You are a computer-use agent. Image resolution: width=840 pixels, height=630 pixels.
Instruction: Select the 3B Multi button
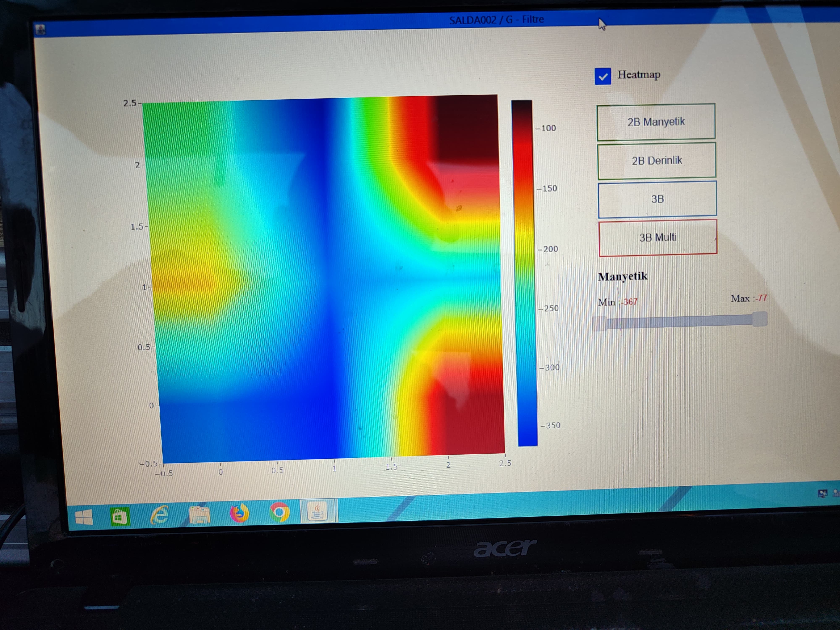(658, 238)
